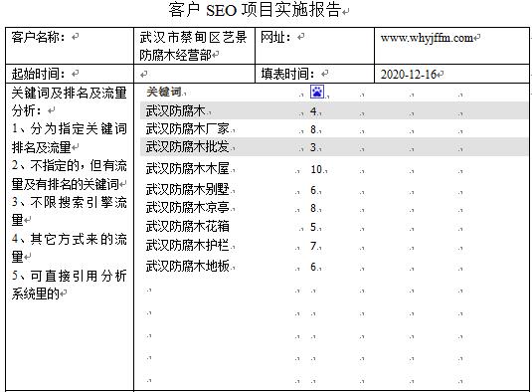Select keyword row 武汉防腐木批发
532x392 pixels.
click(x=334, y=147)
